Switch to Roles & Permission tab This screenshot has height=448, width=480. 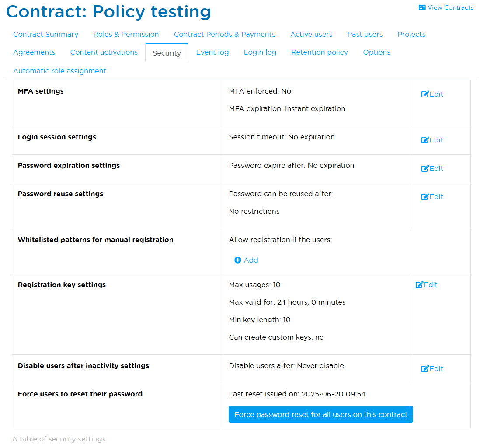click(126, 34)
